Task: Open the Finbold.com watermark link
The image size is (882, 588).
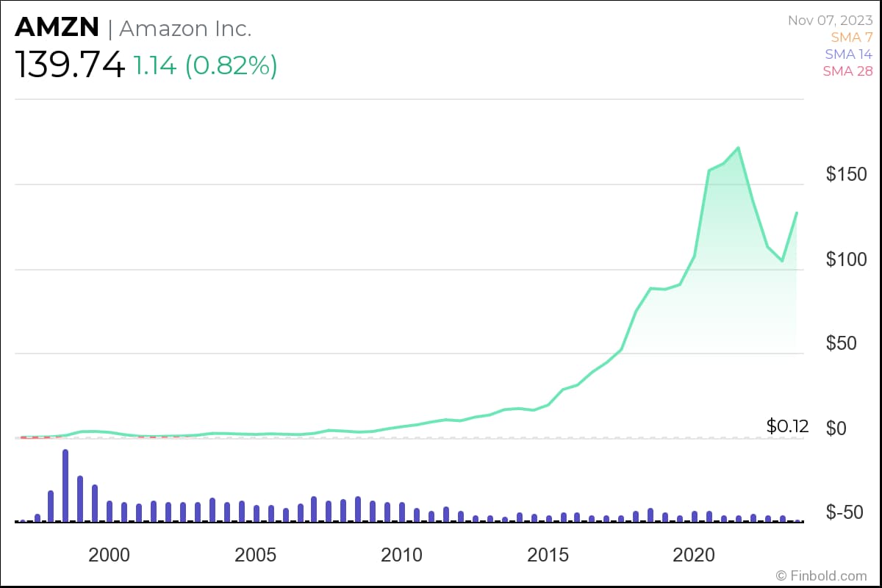Action: click(x=822, y=575)
